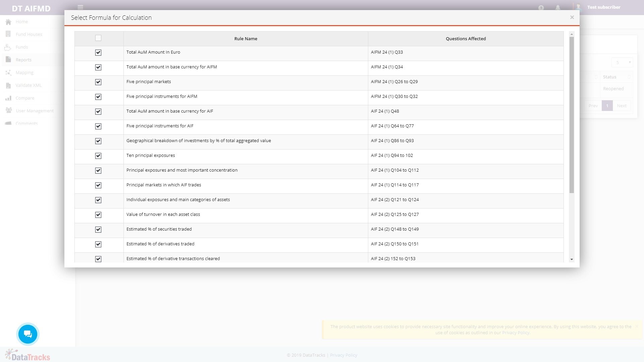644x362 pixels.
Task: Open Compare menu item
Action: [x=25, y=98]
